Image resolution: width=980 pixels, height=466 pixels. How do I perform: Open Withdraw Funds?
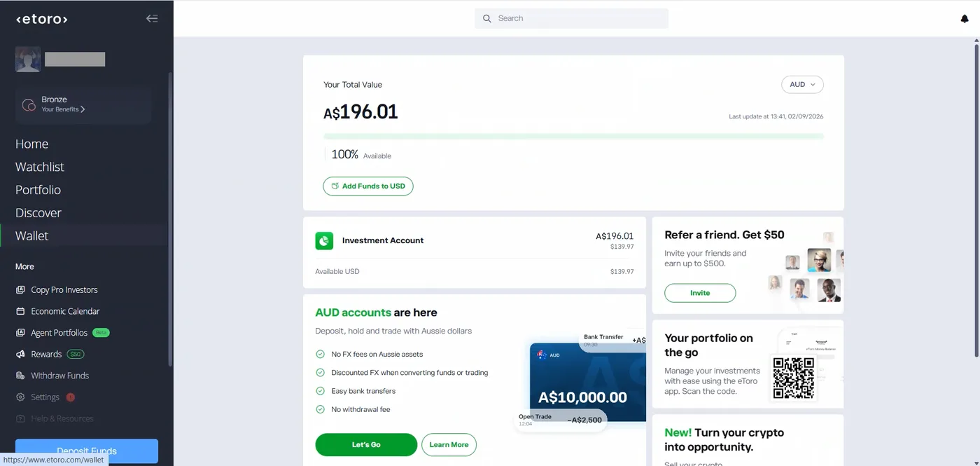click(x=59, y=376)
